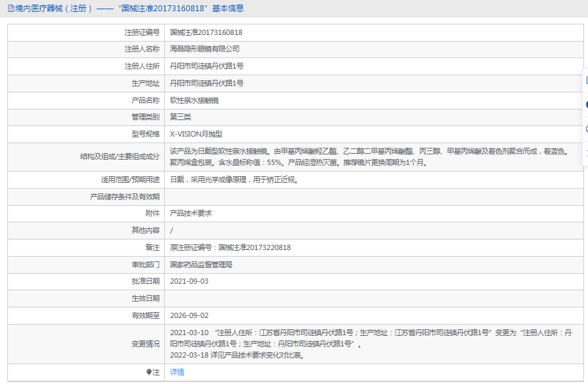Click the model spec X-VISION月抛型

coord(196,134)
